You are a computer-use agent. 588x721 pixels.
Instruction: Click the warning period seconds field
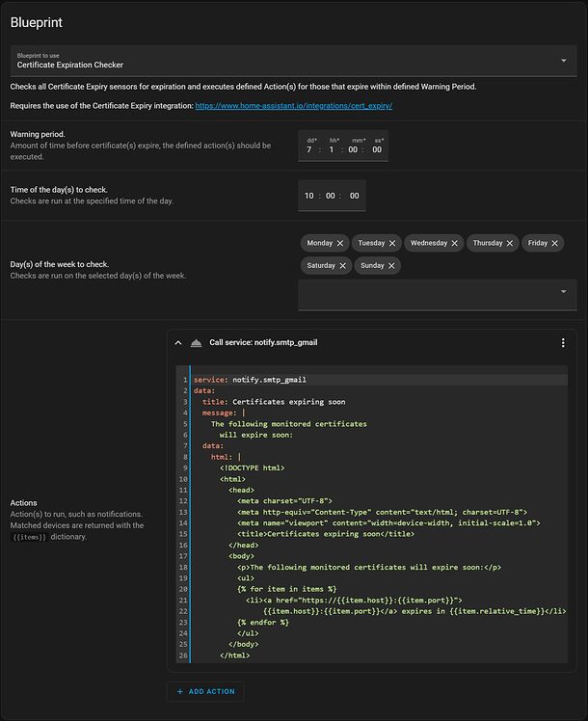(x=377, y=149)
